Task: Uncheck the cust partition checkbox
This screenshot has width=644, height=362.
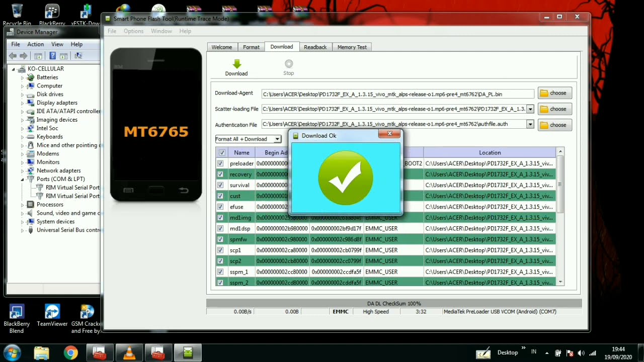Action: tap(220, 196)
